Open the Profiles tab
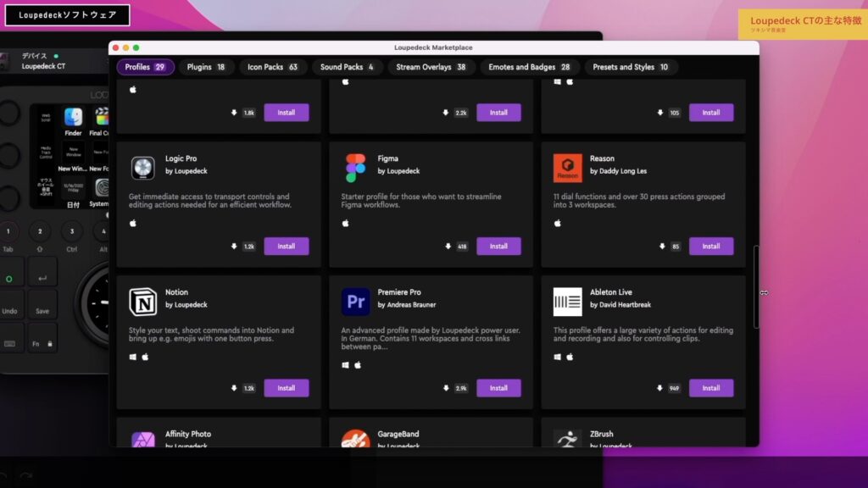Screen dimensions: 868x488 [x=145, y=67]
